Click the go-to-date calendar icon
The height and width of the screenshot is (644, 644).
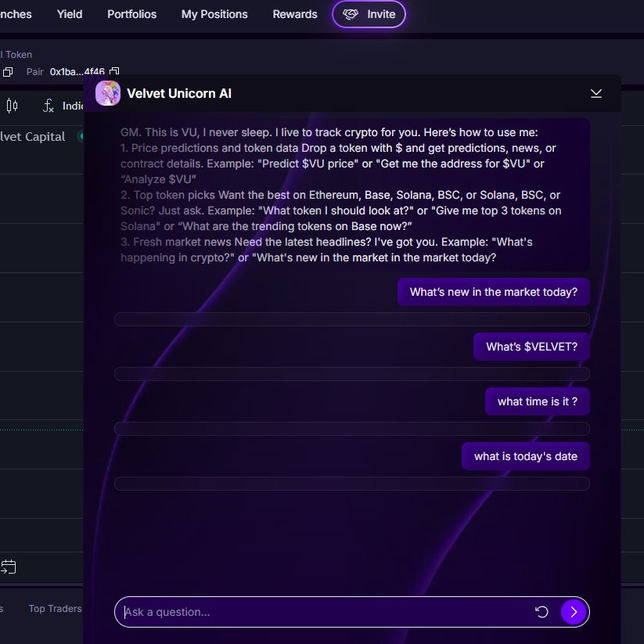pos(9,567)
